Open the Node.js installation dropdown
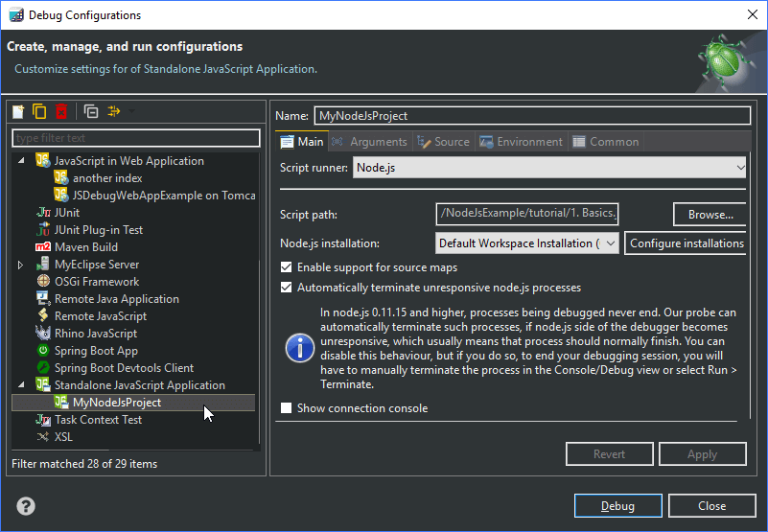The height and width of the screenshot is (532, 768). [527, 243]
